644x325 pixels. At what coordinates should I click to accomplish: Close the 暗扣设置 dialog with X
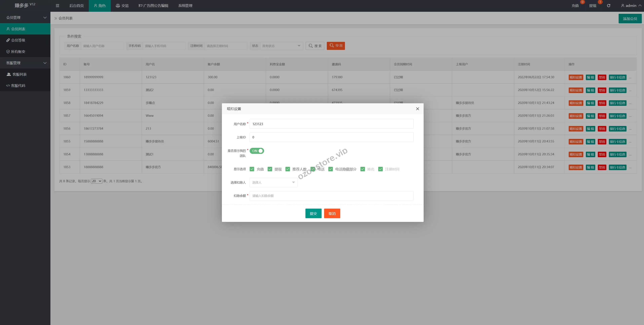417,109
